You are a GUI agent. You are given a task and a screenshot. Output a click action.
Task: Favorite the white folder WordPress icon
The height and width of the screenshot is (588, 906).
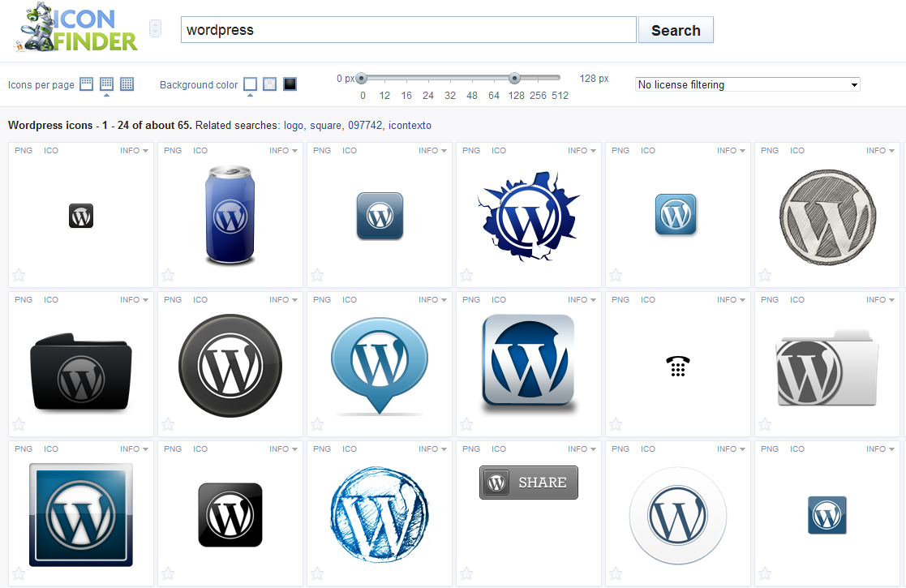[764, 424]
